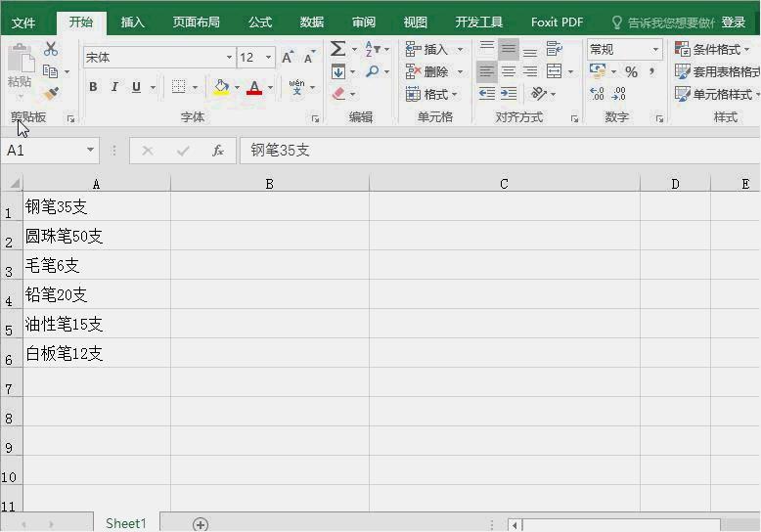
Task: Open the 单元格样式 dropdown
Action: tap(717, 94)
